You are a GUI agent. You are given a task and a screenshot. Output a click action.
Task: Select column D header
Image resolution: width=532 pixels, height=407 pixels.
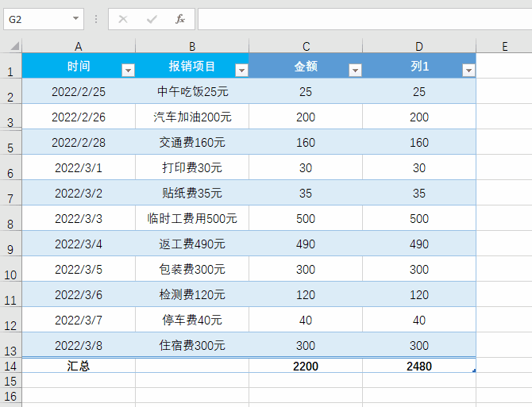(419, 46)
